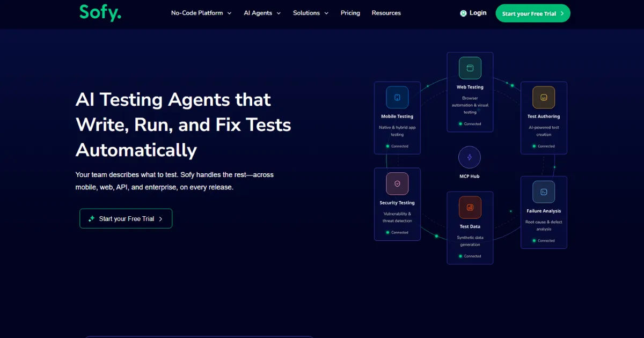Viewport: 644px width, 338px height.
Task: Click the Security Testing shield icon
Action: [397, 183]
